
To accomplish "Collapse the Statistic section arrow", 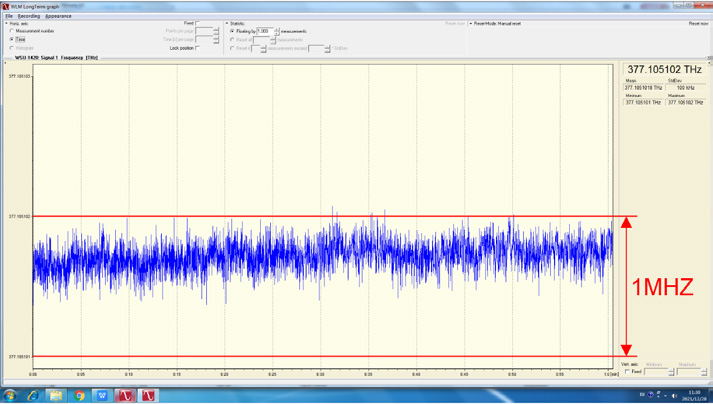I will click(x=227, y=23).
